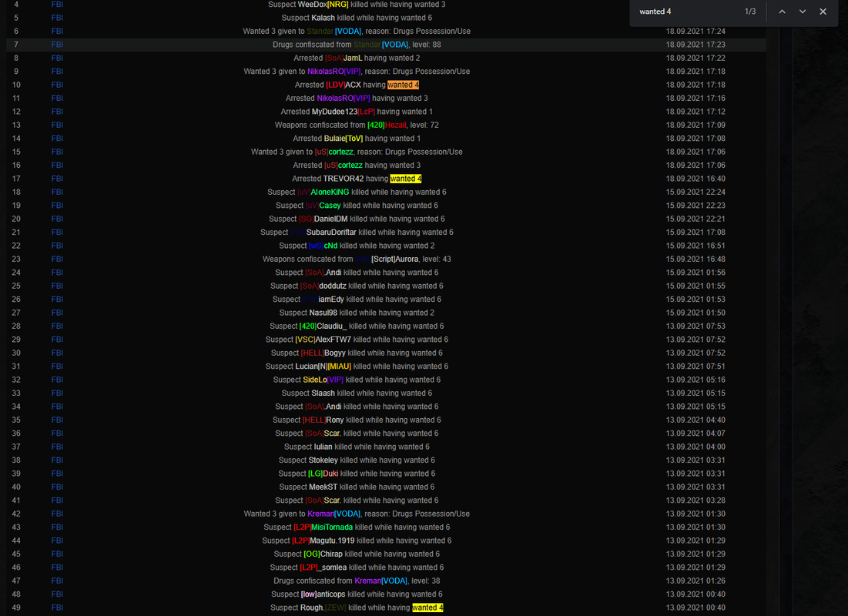This screenshot has width=848, height=616.
Task: Click row number 33
Action: 16,393
